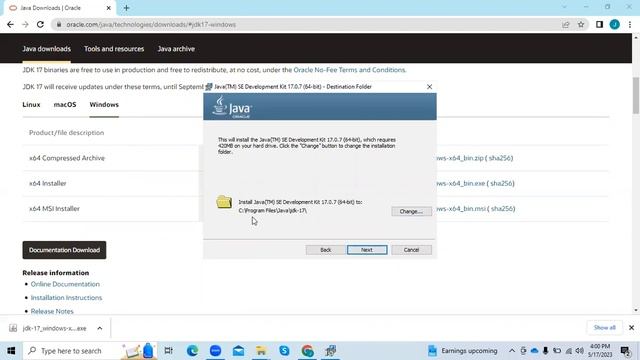
Task: Bookmark this page with the star icon
Action: 581,24
